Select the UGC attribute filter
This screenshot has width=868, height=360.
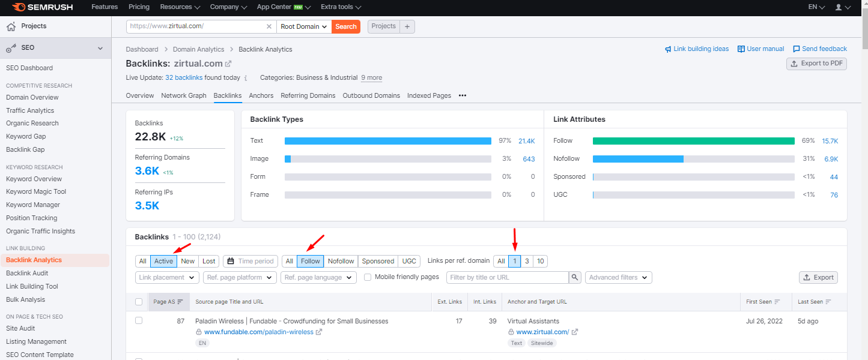point(409,261)
